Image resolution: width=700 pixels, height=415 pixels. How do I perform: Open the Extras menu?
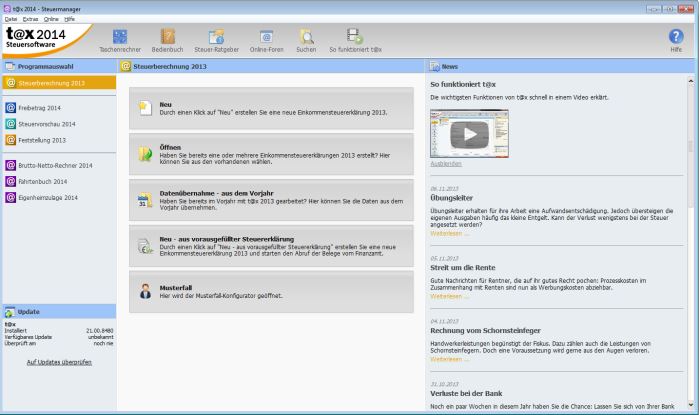click(30, 19)
